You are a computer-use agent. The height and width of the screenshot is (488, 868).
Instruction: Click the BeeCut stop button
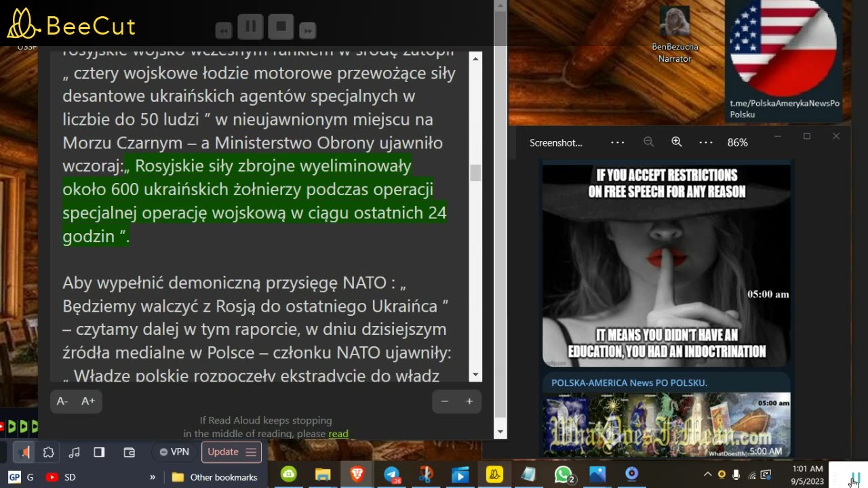(281, 27)
